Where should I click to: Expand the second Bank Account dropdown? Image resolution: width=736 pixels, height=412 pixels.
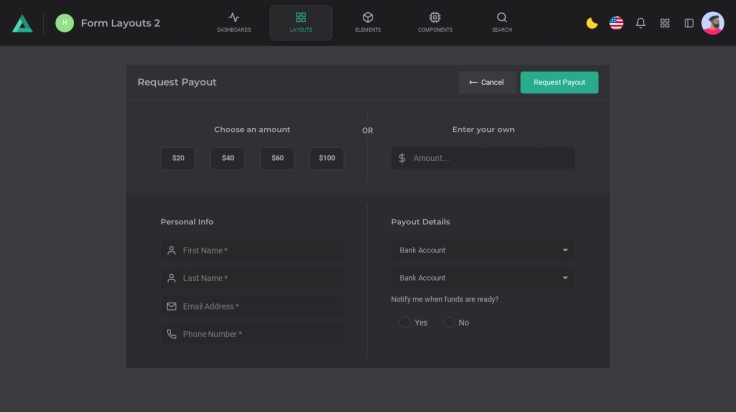(483, 278)
